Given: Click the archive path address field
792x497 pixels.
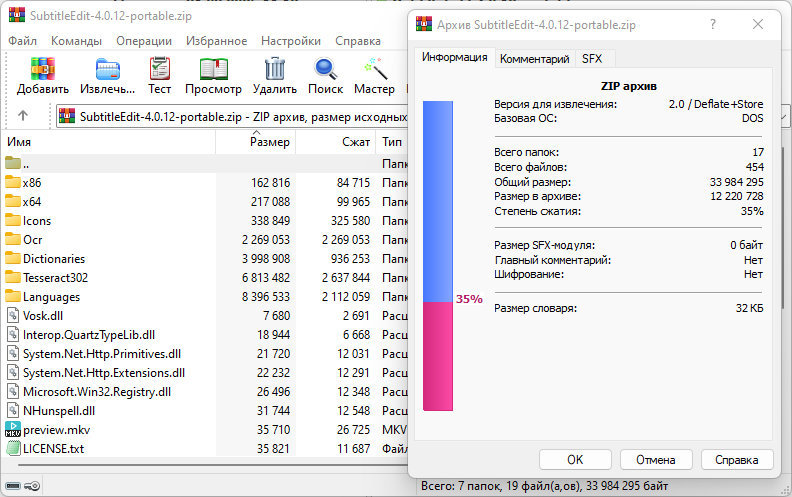Looking at the screenshot, I should pyautogui.click(x=232, y=117).
